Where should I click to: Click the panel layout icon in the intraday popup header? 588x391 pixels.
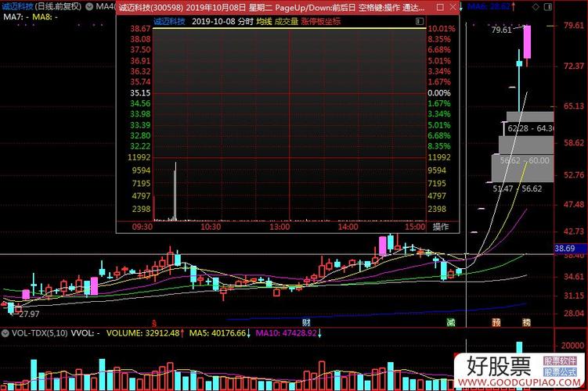pyautogui.click(x=420, y=21)
